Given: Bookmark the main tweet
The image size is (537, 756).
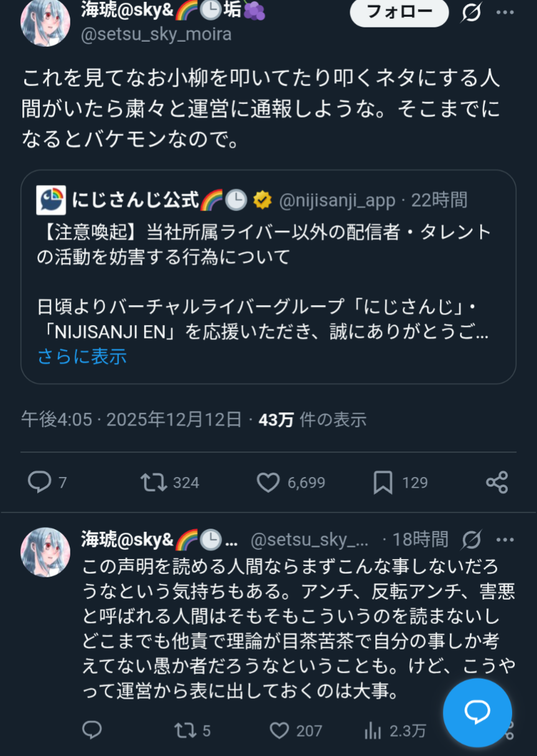Looking at the screenshot, I should coord(383,482).
